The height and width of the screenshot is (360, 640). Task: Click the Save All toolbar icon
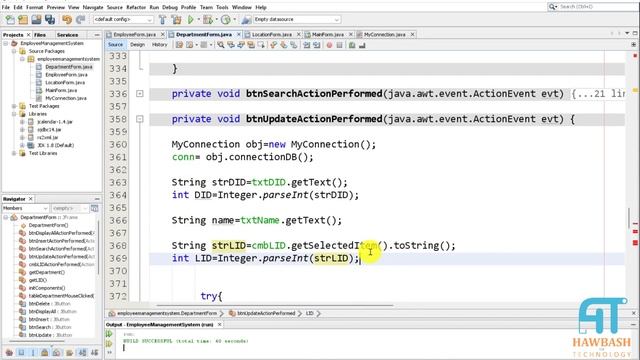pos(50,20)
